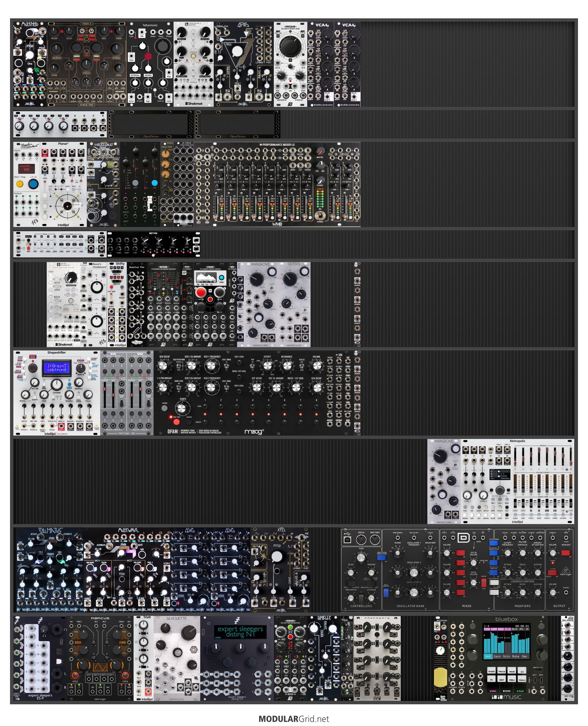Click the Zadar envelope display screen
Viewport: 588px width, 726px height.
coord(206,278)
